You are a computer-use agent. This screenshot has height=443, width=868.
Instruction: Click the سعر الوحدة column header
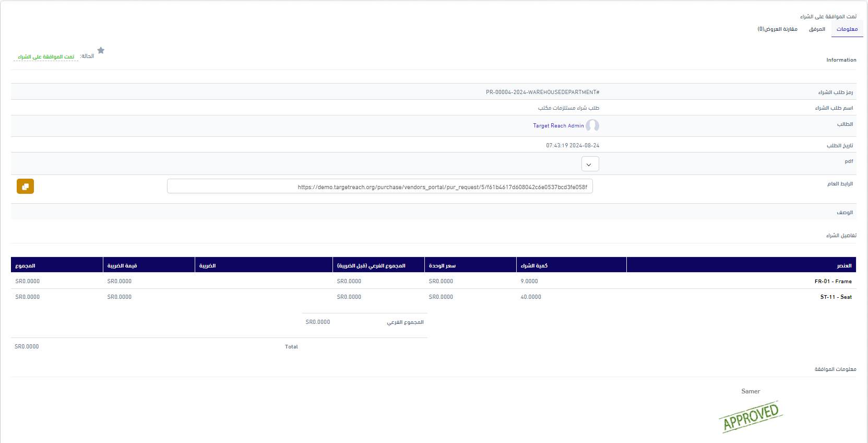442,266
